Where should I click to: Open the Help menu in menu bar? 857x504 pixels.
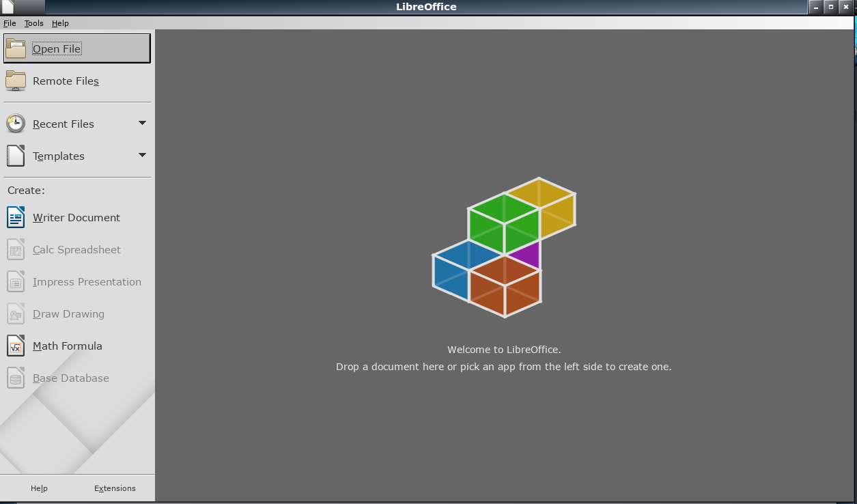[60, 23]
